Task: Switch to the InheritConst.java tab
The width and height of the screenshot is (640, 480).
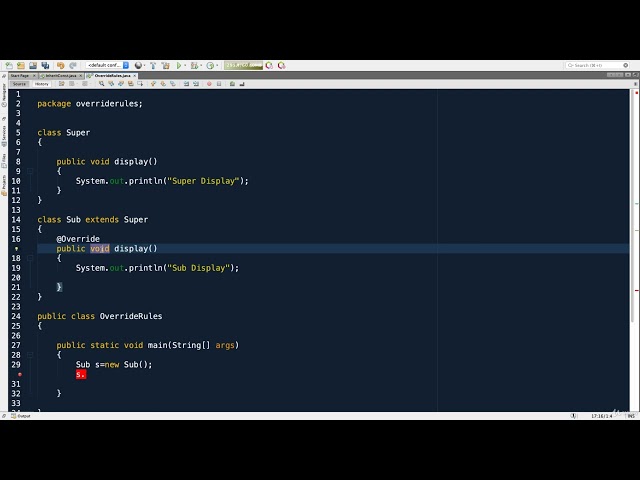Action: [x=61, y=76]
